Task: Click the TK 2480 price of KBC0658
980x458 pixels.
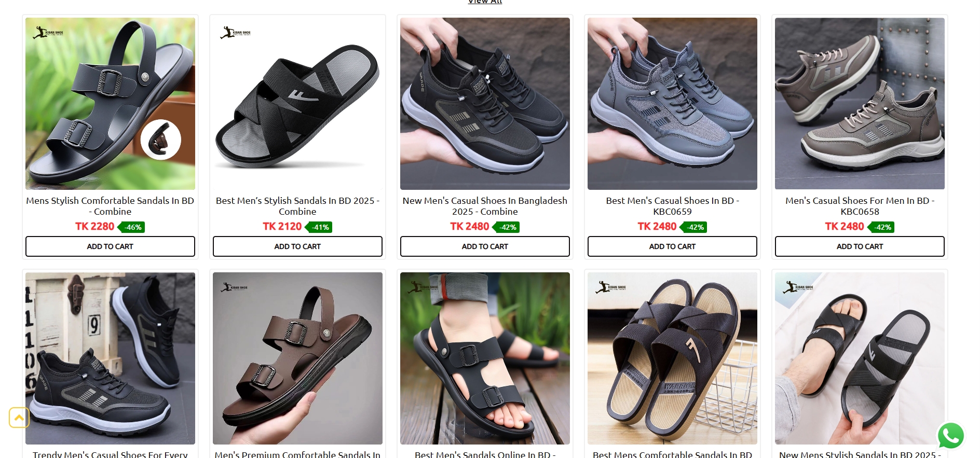Action: coord(844,227)
